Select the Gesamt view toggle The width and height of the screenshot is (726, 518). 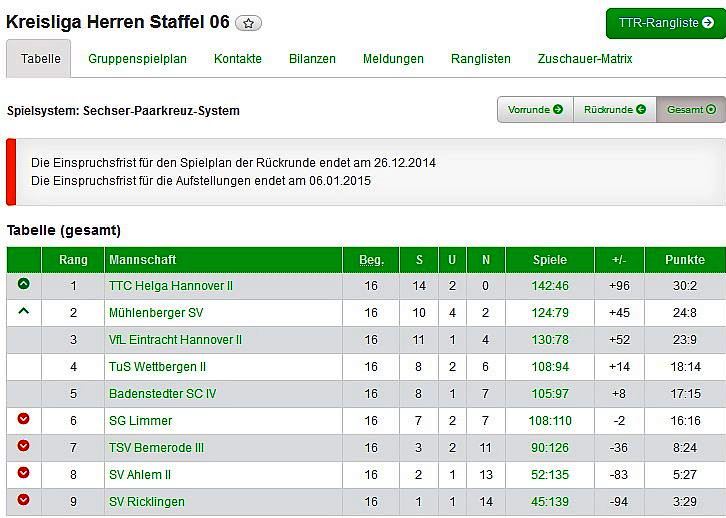point(691,109)
